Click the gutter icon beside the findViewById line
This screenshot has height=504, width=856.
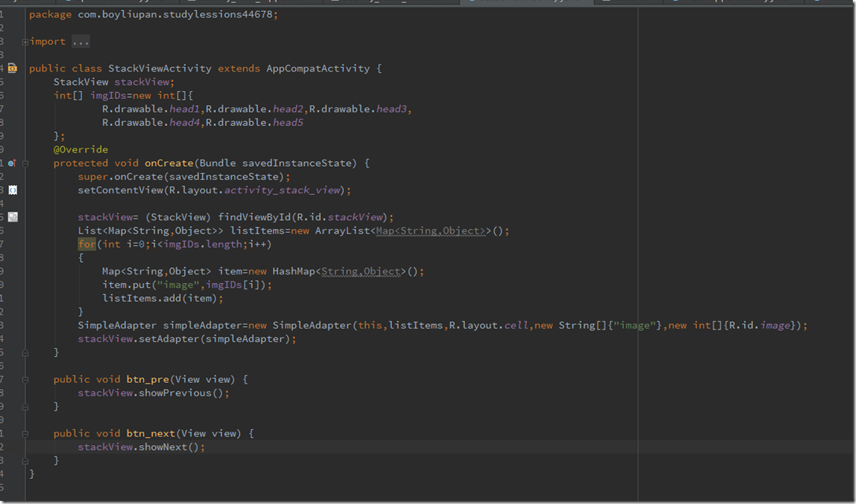(12, 217)
